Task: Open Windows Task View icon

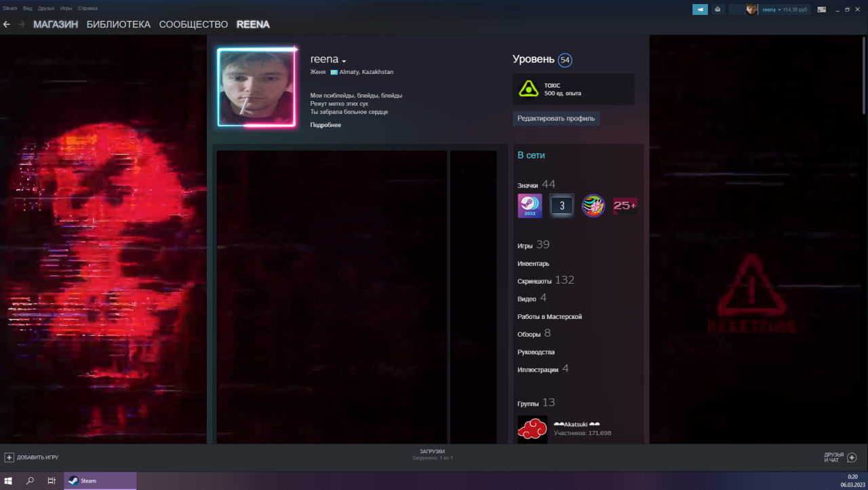Action: [52, 480]
